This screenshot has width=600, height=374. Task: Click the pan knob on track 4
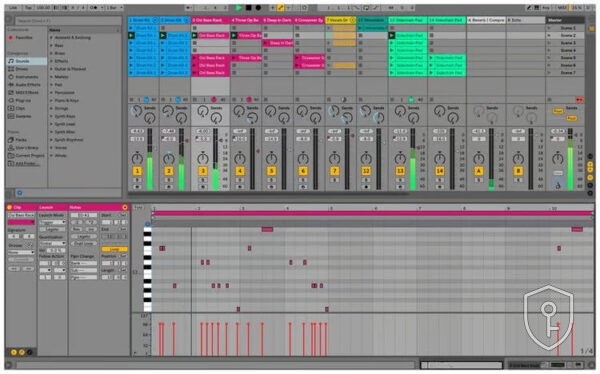(240, 158)
